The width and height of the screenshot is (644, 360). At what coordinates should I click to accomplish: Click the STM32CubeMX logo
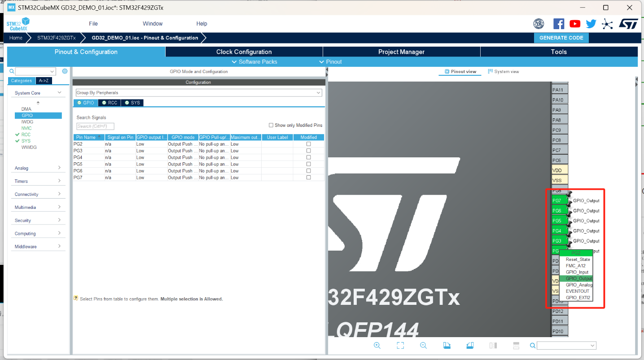(x=18, y=24)
